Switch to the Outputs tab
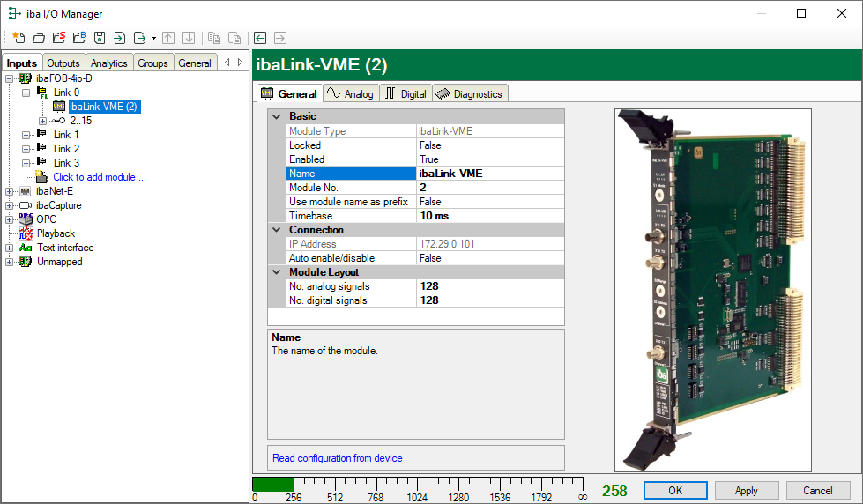This screenshot has width=863, height=504. pos(63,63)
